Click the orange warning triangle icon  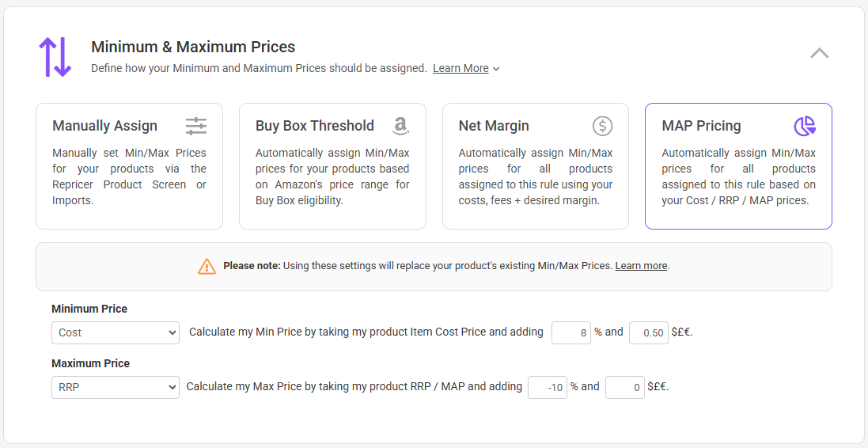[x=207, y=266]
